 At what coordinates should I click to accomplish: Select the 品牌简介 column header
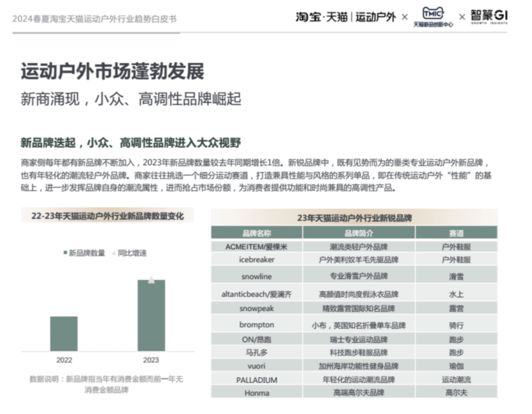point(359,233)
